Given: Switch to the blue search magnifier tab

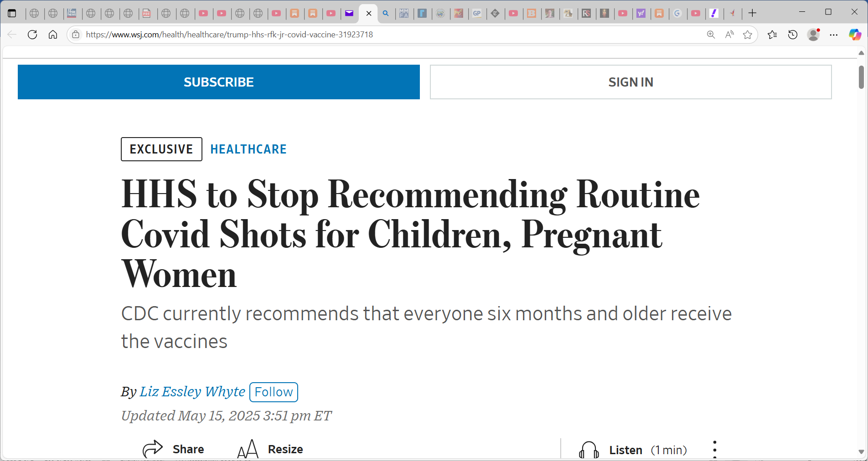Looking at the screenshot, I should (x=386, y=13).
